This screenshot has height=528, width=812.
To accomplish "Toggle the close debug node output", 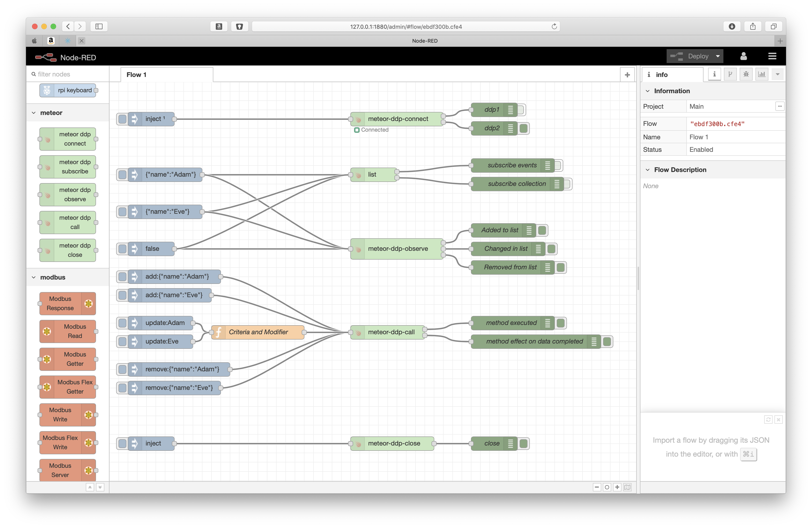I will coord(524,444).
